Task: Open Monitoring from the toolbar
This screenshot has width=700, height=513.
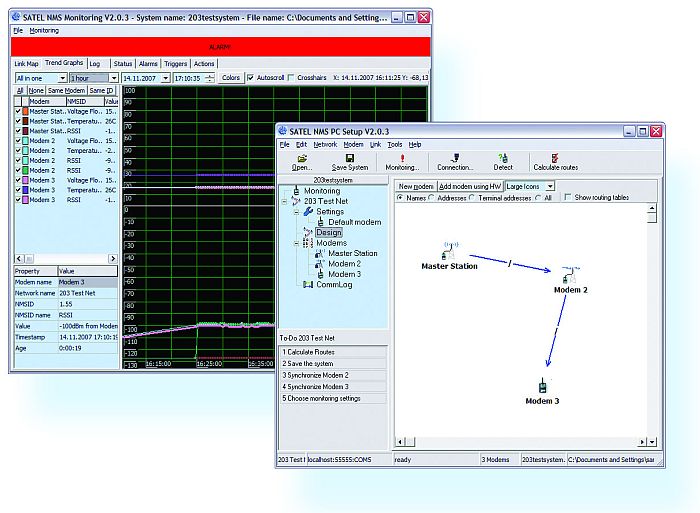Action: pos(402,159)
